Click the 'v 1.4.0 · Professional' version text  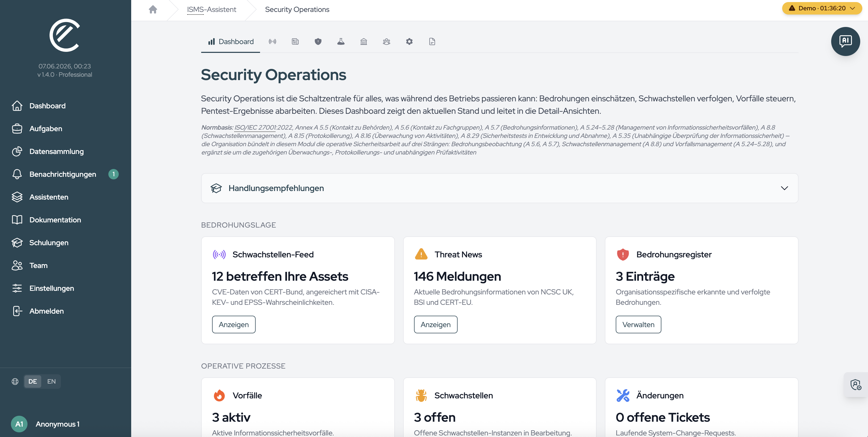point(65,74)
